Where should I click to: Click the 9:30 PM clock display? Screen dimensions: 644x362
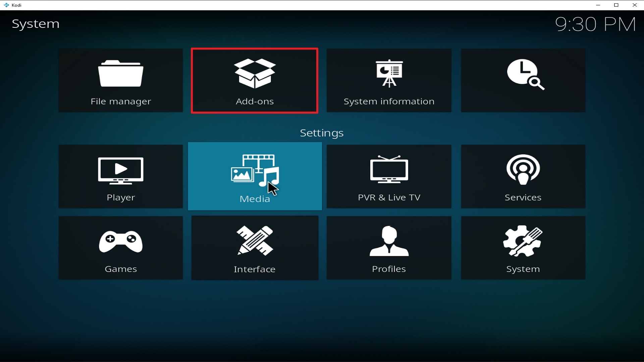pyautogui.click(x=596, y=24)
